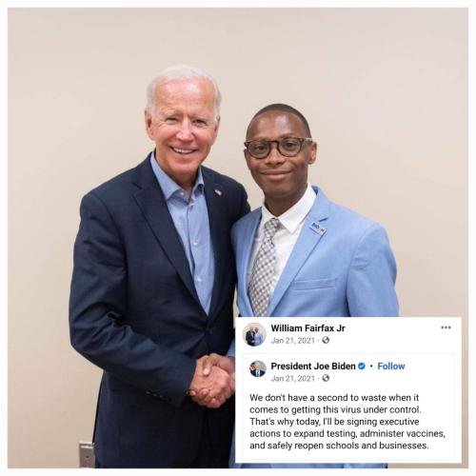476x476 pixels.
Task: Open the three-dot post options menu
Action: click(x=446, y=327)
